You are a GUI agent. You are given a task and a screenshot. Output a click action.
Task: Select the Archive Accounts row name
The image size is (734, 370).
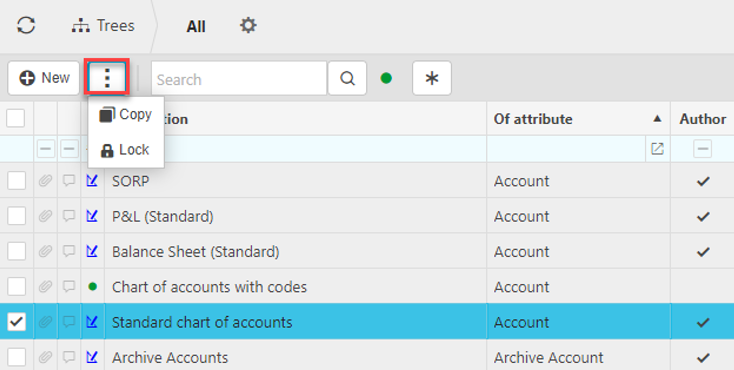[169, 358]
